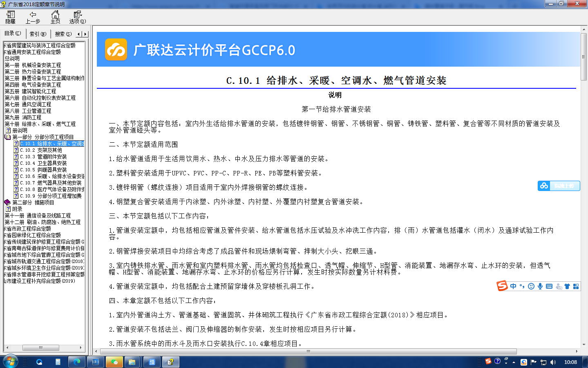The width and height of the screenshot is (588, 368).
Task: Switch to the 索引 tab
Action: pos(38,34)
